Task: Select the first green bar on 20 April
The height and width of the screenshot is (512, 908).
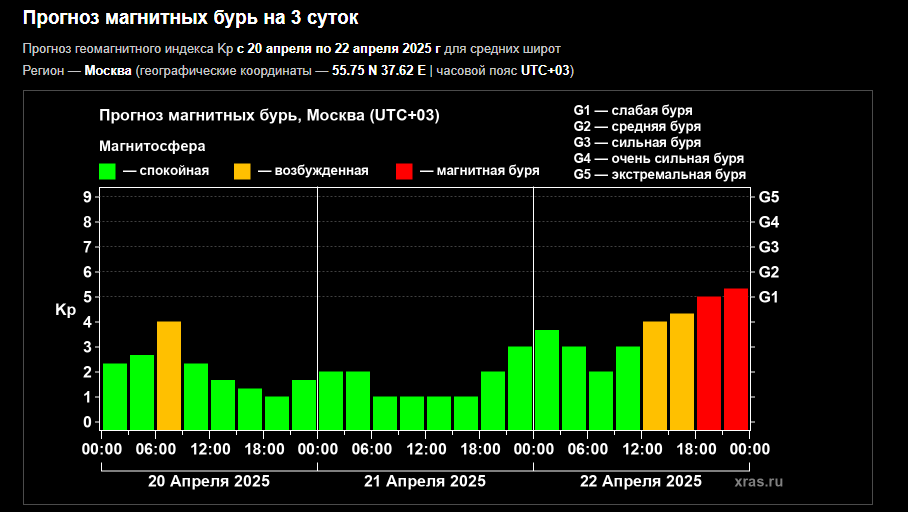Action: pyautogui.click(x=115, y=396)
